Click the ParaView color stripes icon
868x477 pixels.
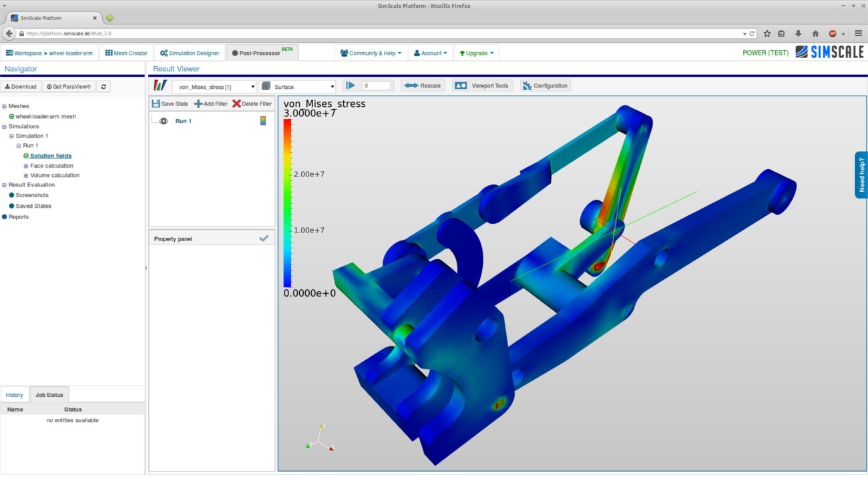(160, 86)
